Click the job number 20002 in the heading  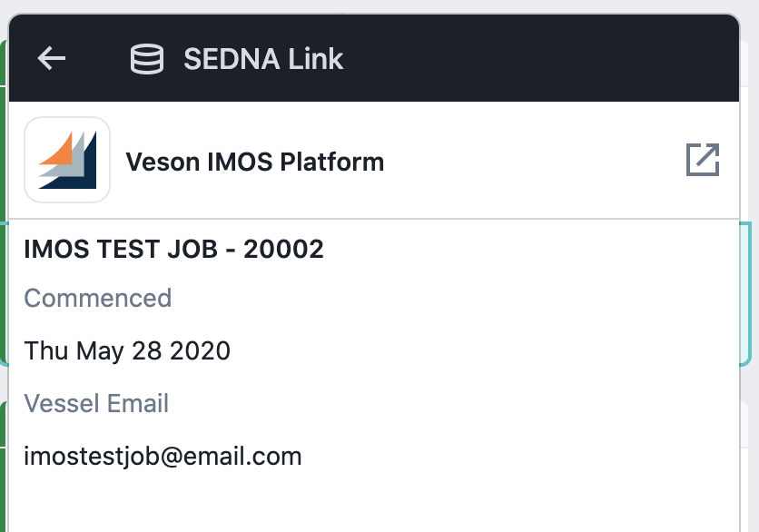point(283,250)
